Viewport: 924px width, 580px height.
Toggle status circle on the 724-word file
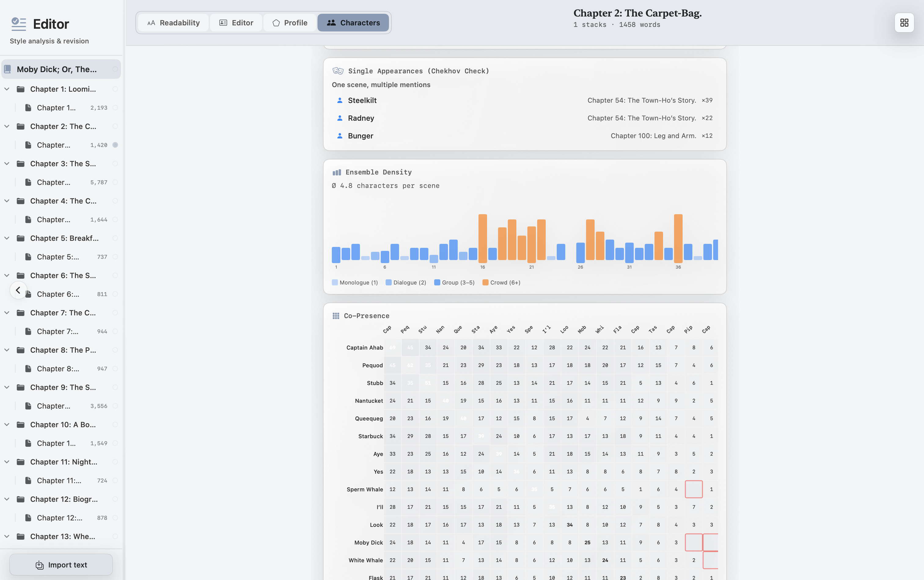coord(115,481)
